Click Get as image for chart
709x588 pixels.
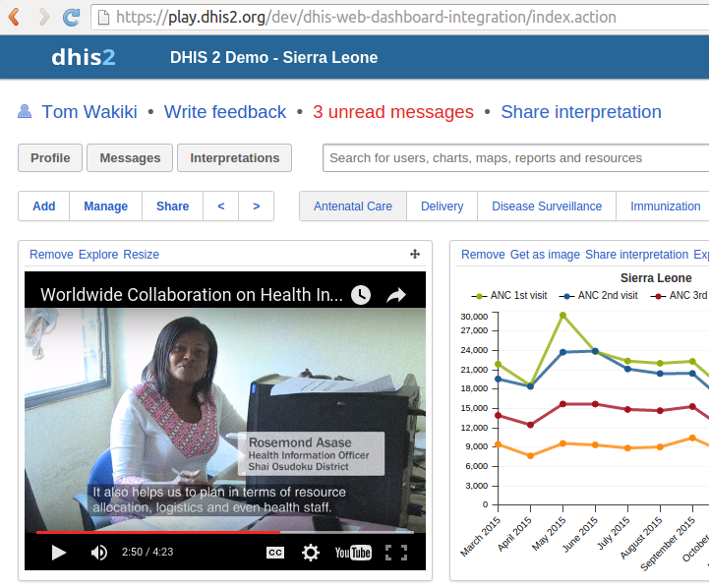point(545,255)
